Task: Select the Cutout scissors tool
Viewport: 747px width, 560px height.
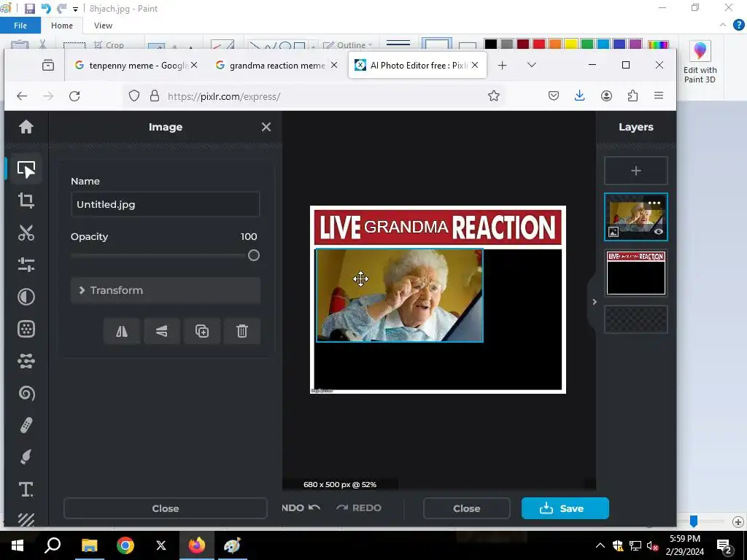Action: tap(26, 233)
